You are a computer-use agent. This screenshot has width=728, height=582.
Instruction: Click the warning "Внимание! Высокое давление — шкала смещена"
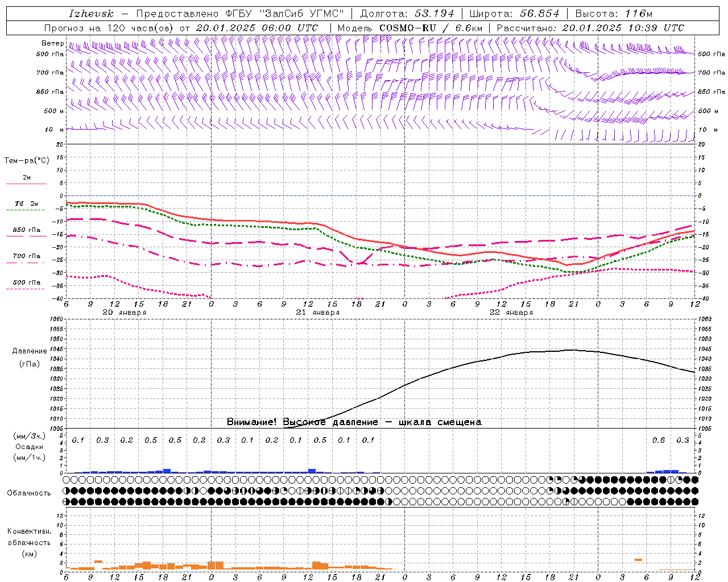point(354,422)
